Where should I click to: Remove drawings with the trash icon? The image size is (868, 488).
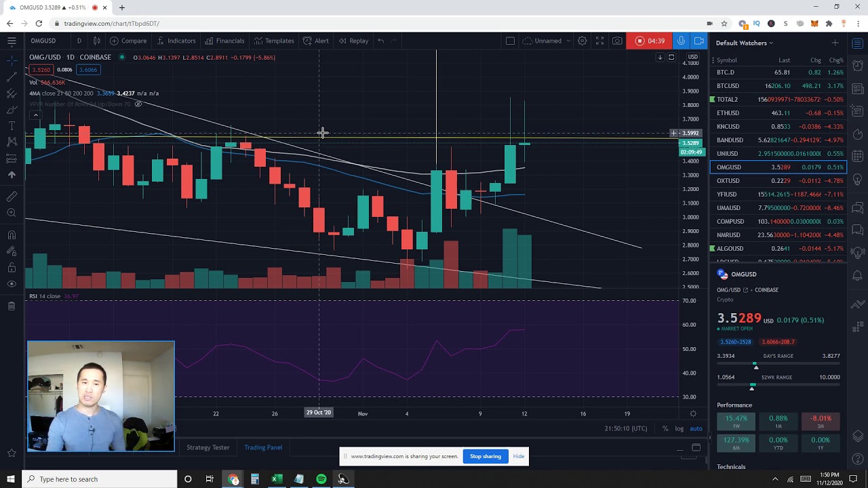coord(12,306)
